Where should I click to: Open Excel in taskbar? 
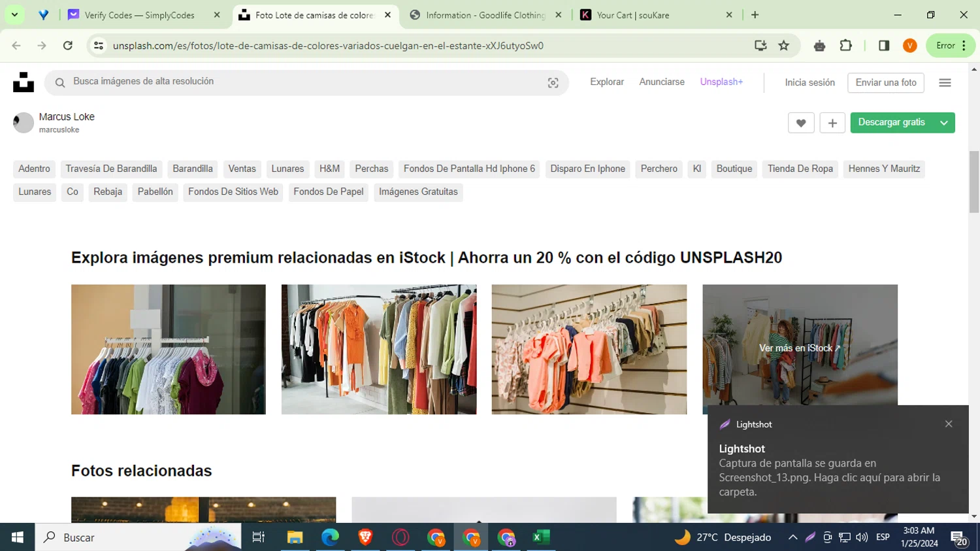(x=541, y=537)
